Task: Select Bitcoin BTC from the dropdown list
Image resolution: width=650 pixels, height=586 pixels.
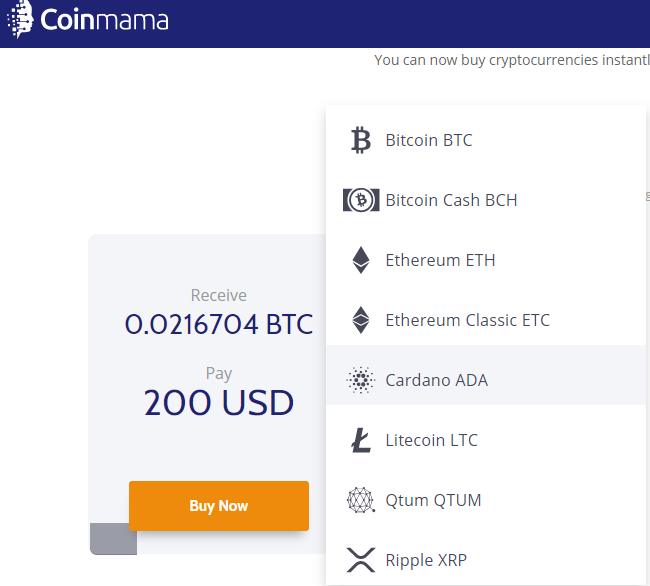Action: tap(429, 140)
